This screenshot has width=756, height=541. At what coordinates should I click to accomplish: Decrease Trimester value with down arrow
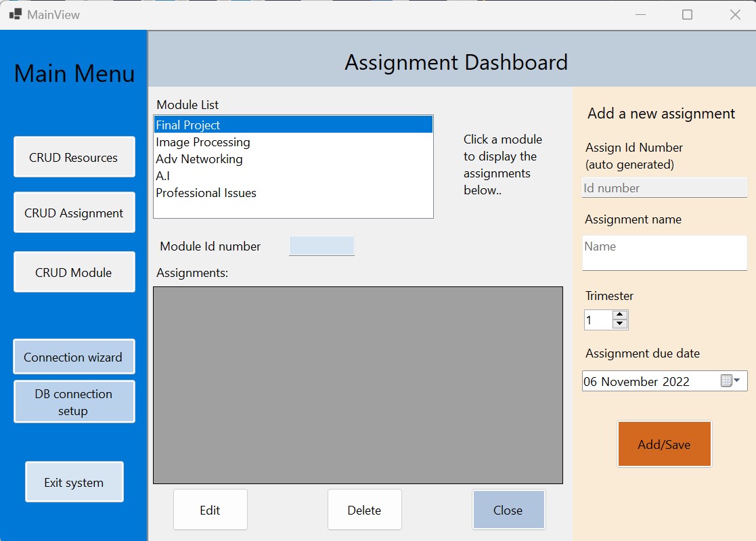pyautogui.click(x=619, y=324)
